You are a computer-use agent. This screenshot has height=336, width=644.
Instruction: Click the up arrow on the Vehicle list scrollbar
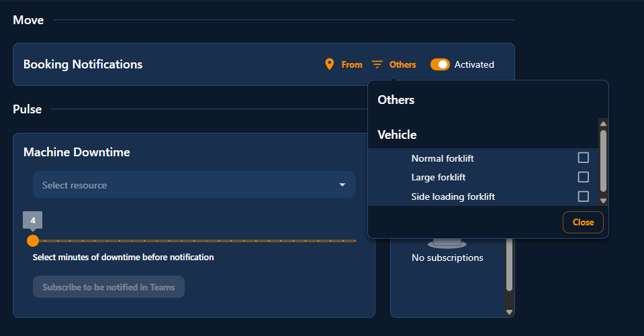(603, 123)
